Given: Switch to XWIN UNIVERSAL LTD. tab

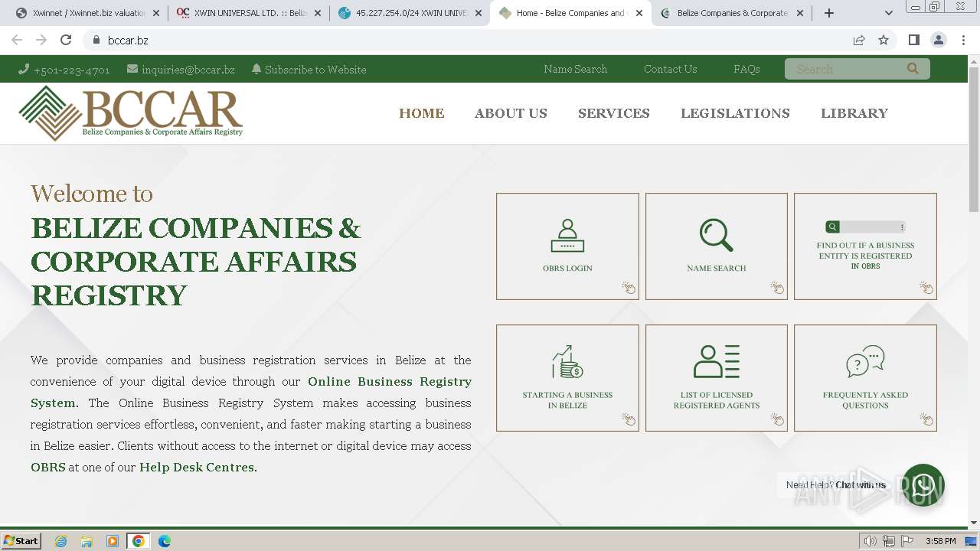Looking at the screenshot, I should (249, 13).
